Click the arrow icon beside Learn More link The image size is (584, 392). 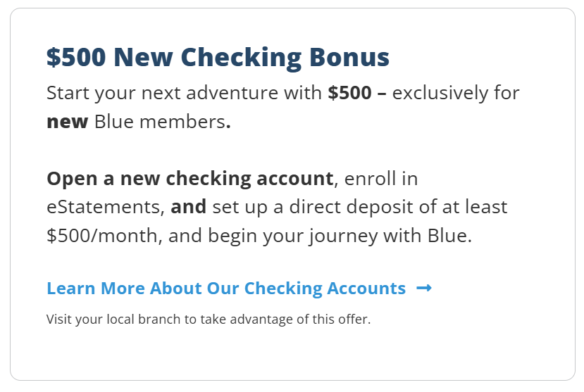coord(424,288)
